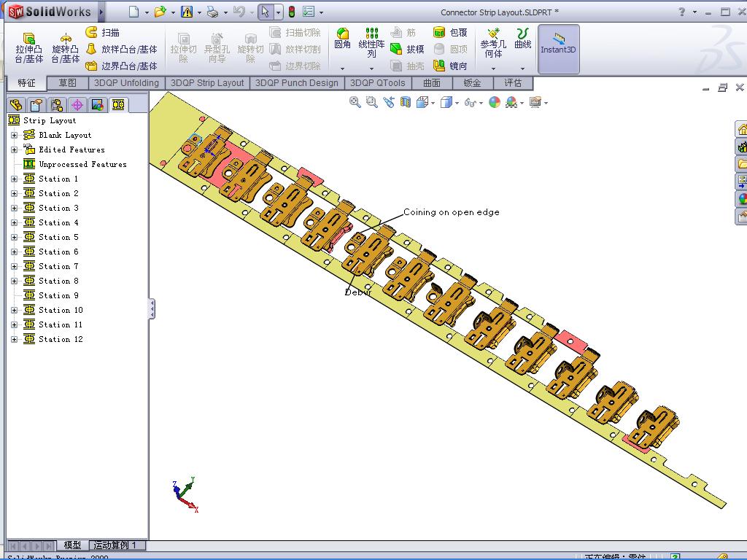The height and width of the screenshot is (560, 747).
Task: Select Station 9 in the tree
Action: point(51,296)
